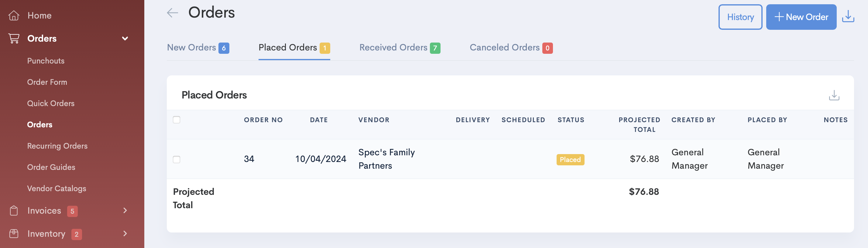Open Vendor Catalogs from the sidebar
868x248 pixels.
tap(57, 188)
